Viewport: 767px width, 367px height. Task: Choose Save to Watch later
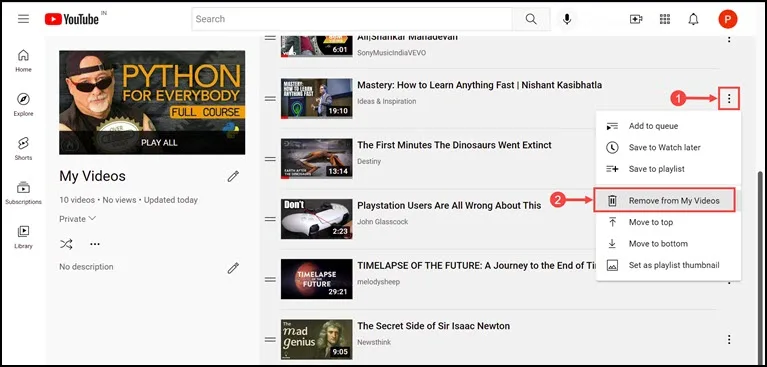[668, 147]
